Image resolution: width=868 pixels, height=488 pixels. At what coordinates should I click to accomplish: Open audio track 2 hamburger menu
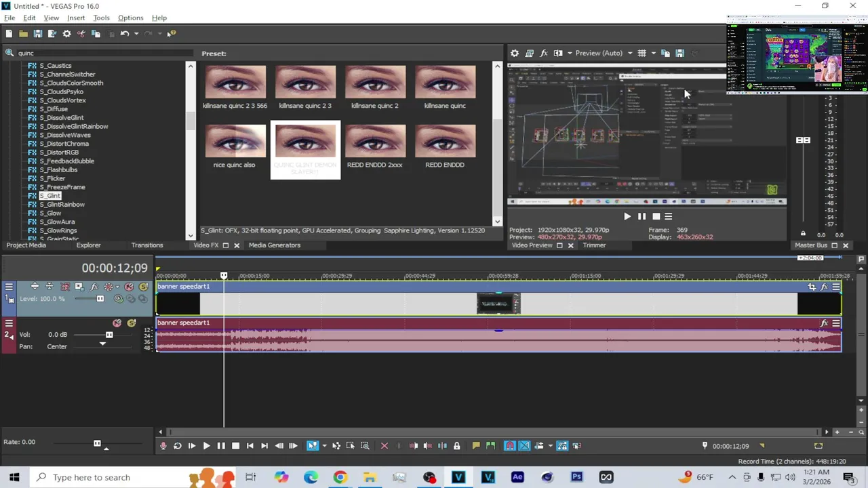point(9,323)
